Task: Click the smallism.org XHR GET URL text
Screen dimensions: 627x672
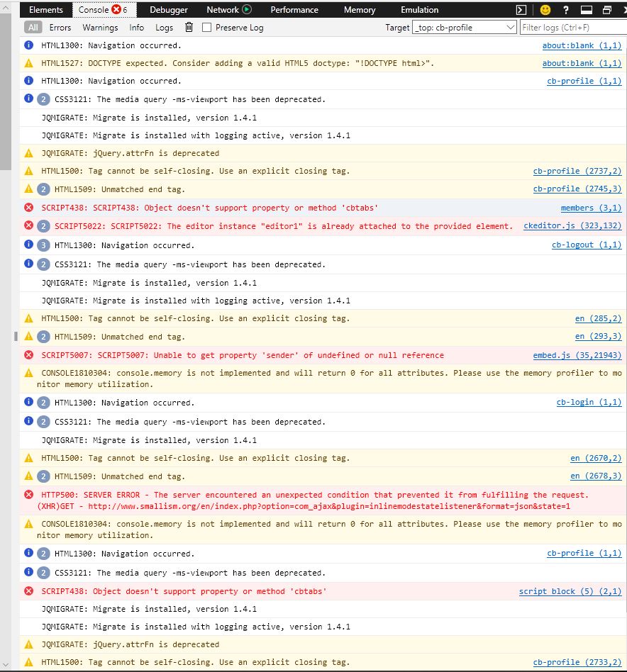Action: tap(329, 506)
